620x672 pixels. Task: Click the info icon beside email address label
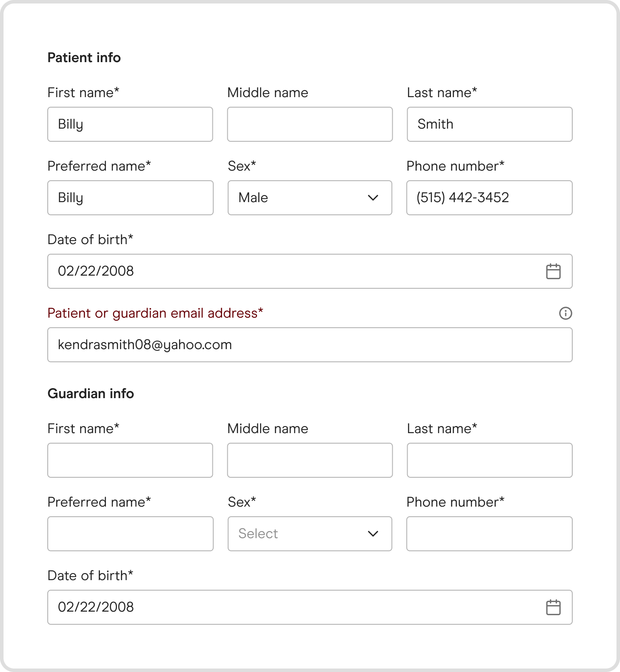(565, 313)
